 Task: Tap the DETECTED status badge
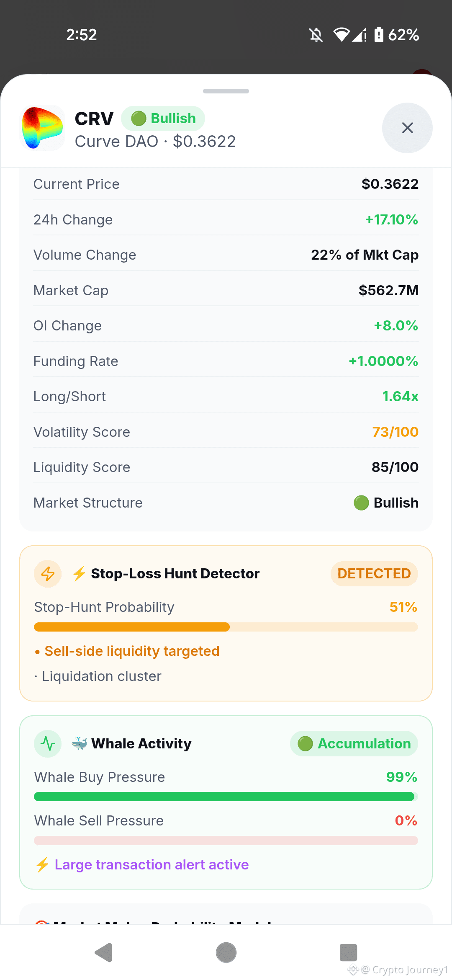374,574
